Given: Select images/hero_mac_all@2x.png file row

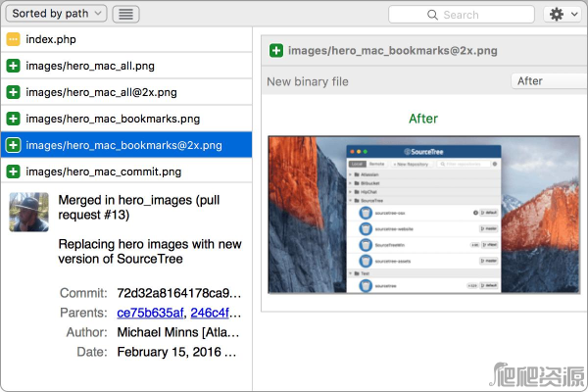Looking at the screenshot, I should click(126, 92).
